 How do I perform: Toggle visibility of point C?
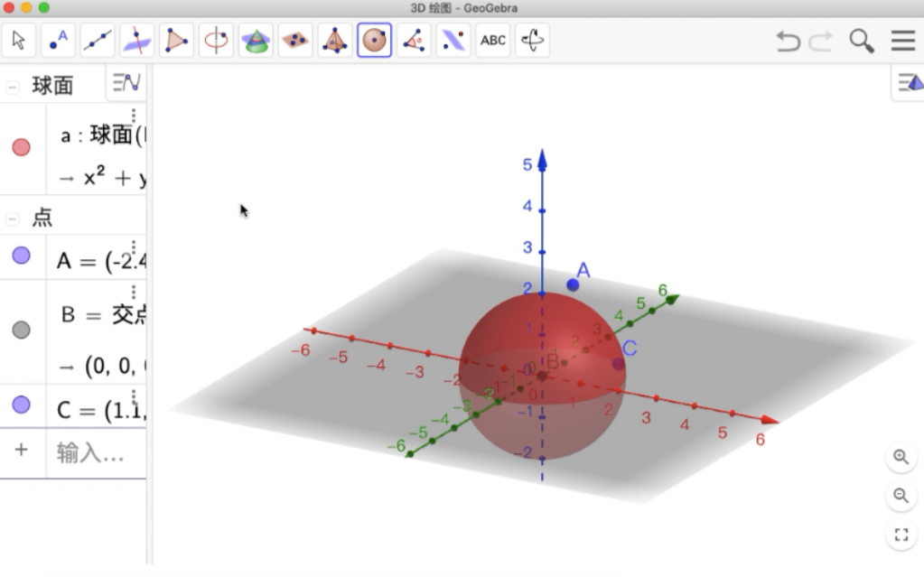click(x=21, y=405)
